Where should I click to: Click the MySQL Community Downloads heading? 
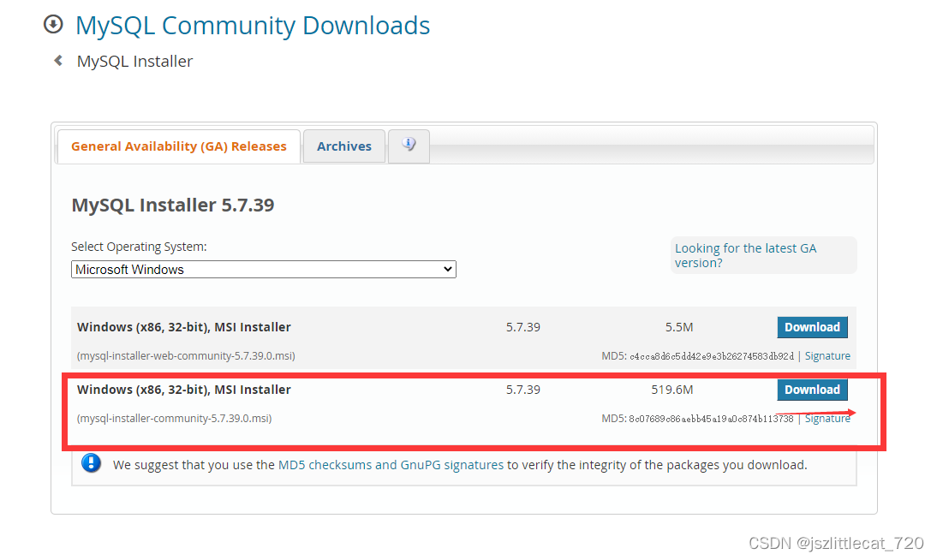coord(253,25)
